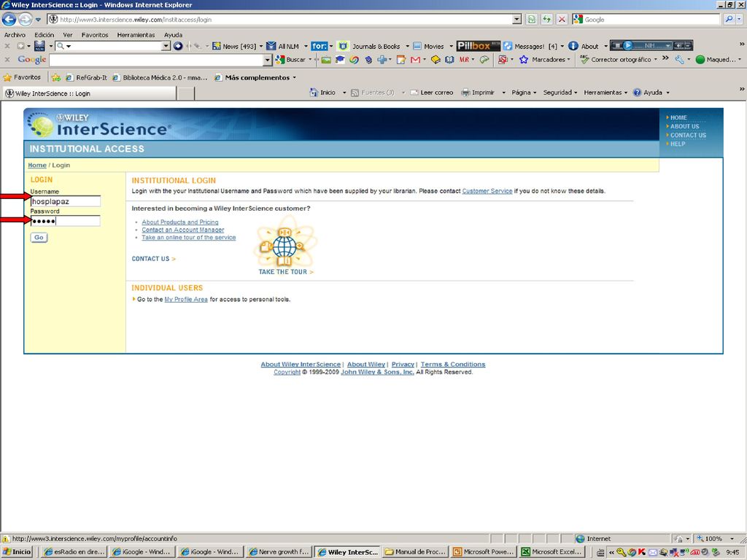Click the compatibility view icon beside address bar
Screen dimensions: 747x560
pyautogui.click(x=532, y=20)
